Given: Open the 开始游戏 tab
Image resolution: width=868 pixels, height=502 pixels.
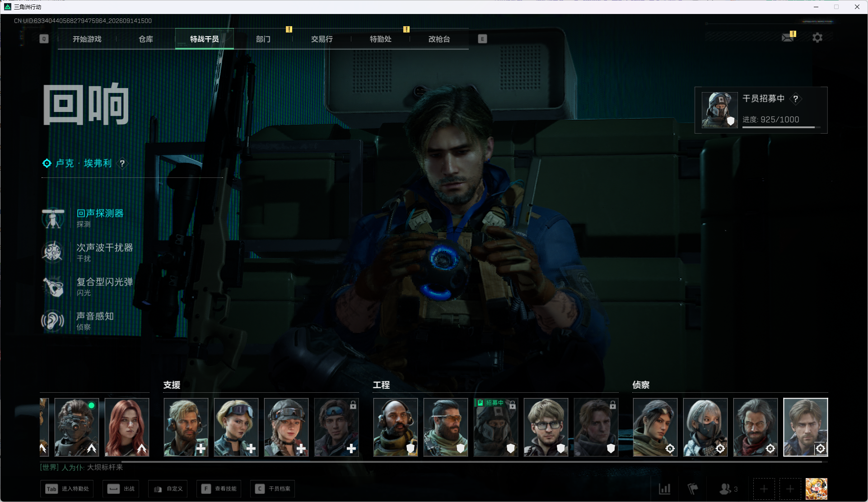Looking at the screenshot, I should pos(87,39).
